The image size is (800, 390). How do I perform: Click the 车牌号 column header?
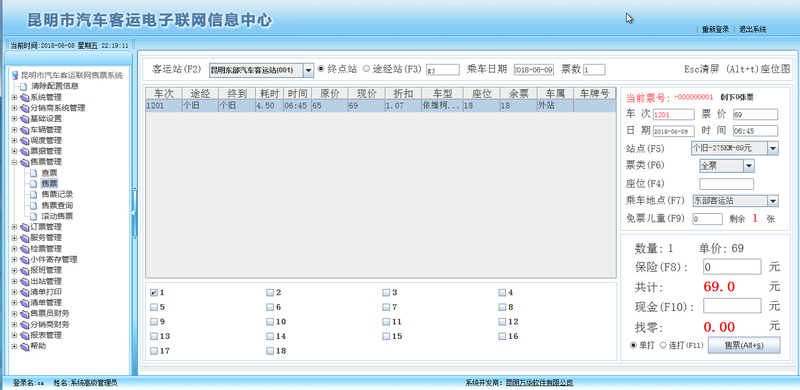point(595,93)
